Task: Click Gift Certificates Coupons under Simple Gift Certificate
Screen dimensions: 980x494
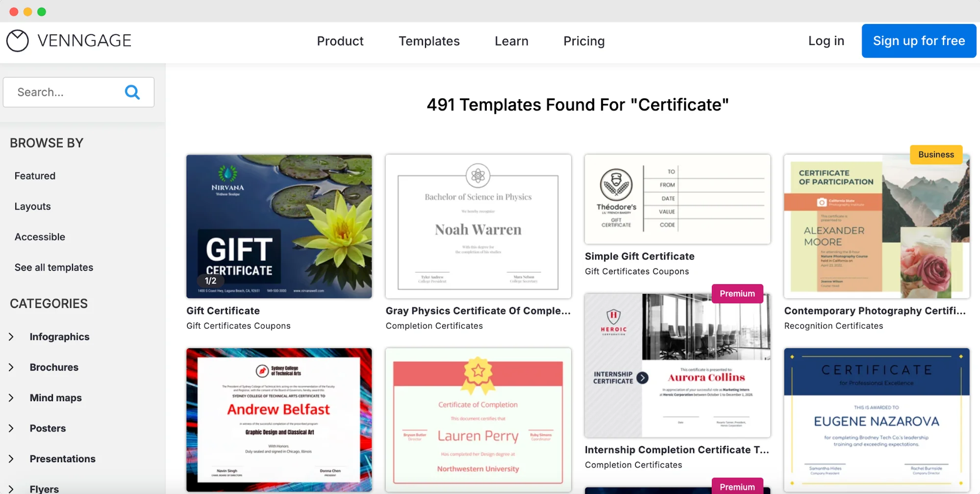Action: coord(637,271)
